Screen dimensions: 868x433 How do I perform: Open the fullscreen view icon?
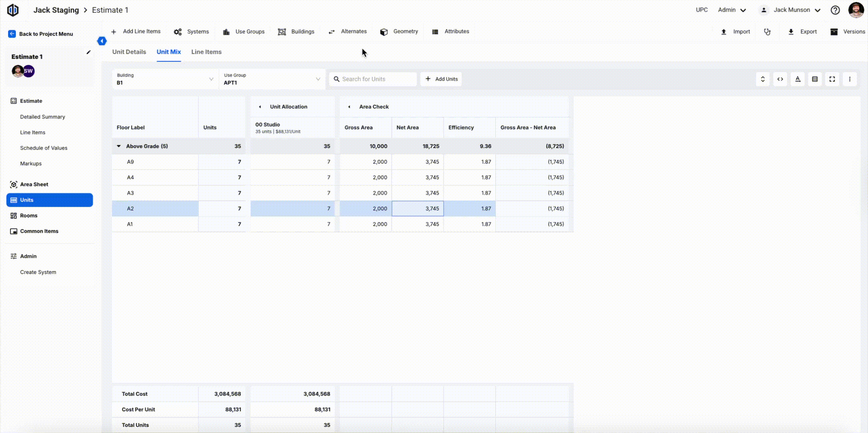click(832, 79)
